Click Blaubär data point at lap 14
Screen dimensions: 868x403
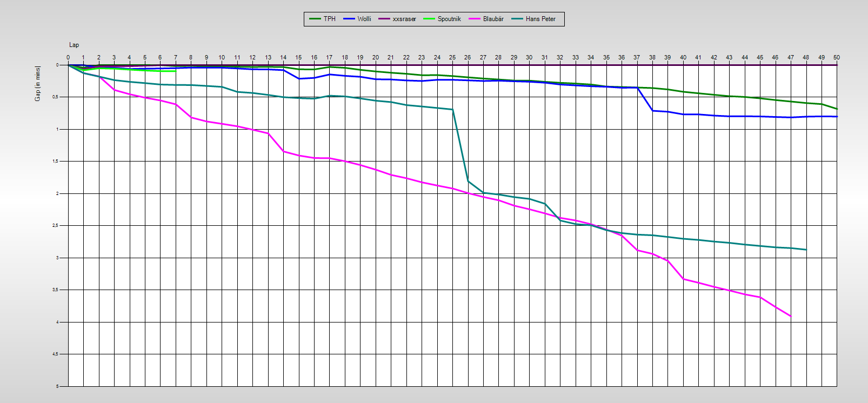[x=283, y=151]
